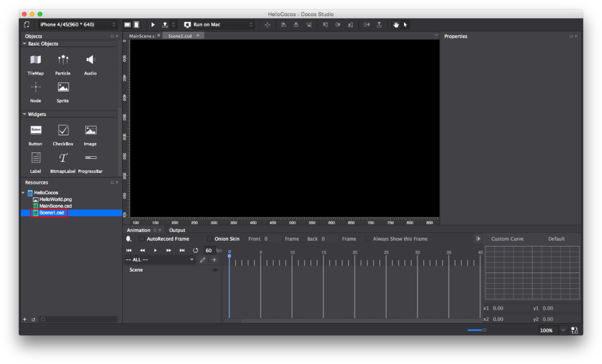This screenshot has height=364, width=602.
Task: Select HelloWorld.png in Resources
Action: tap(52, 200)
